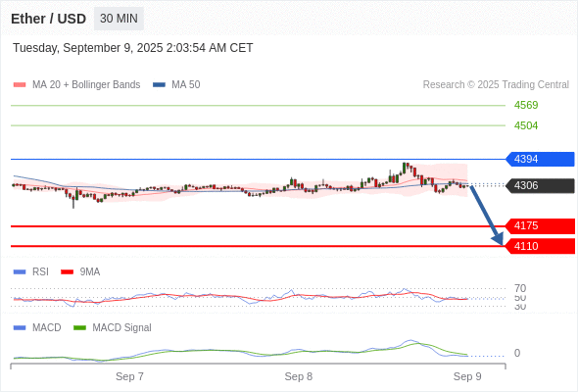Click the 4175 red support tag
Image resolution: width=578 pixels, height=392 pixels.
coord(540,226)
